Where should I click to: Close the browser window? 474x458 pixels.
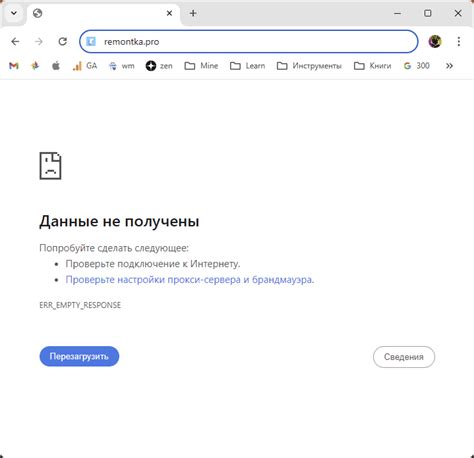click(x=458, y=13)
